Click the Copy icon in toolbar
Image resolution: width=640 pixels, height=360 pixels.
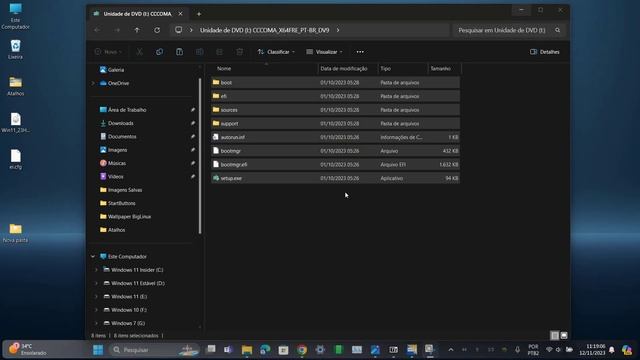(x=160, y=52)
